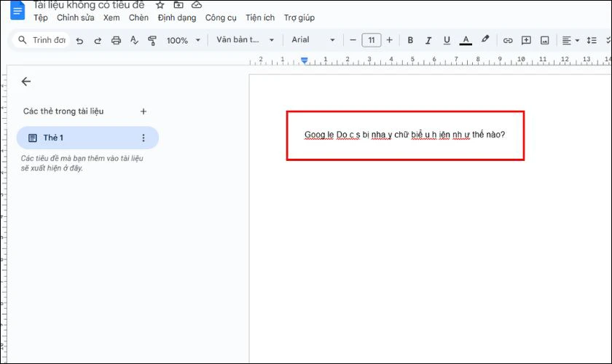This screenshot has width=612, height=364.
Task: Open the Arial font dropdown
Action: tap(313, 40)
